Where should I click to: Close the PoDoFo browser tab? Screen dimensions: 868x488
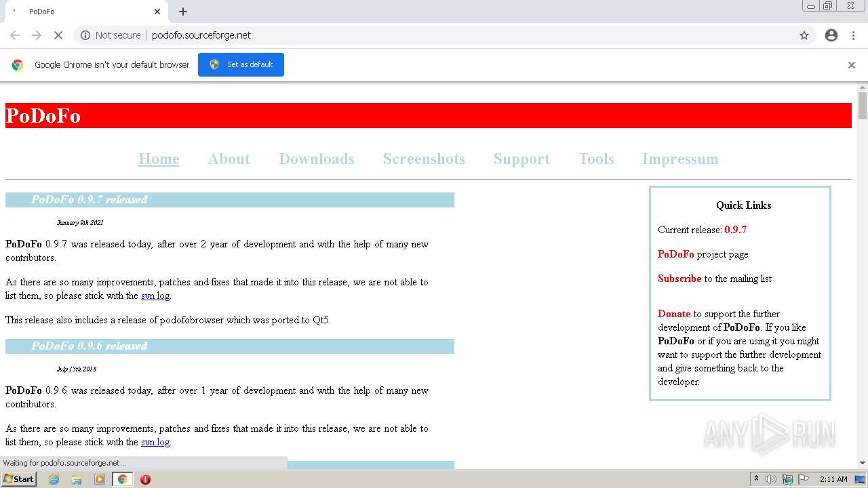tap(157, 12)
